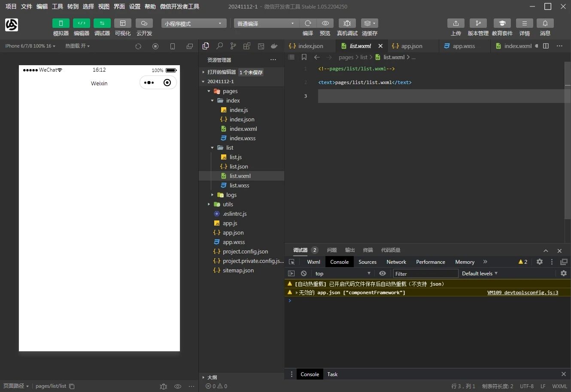Close the list.wxml editor tab
This screenshot has height=392, width=571.
(380, 46)
